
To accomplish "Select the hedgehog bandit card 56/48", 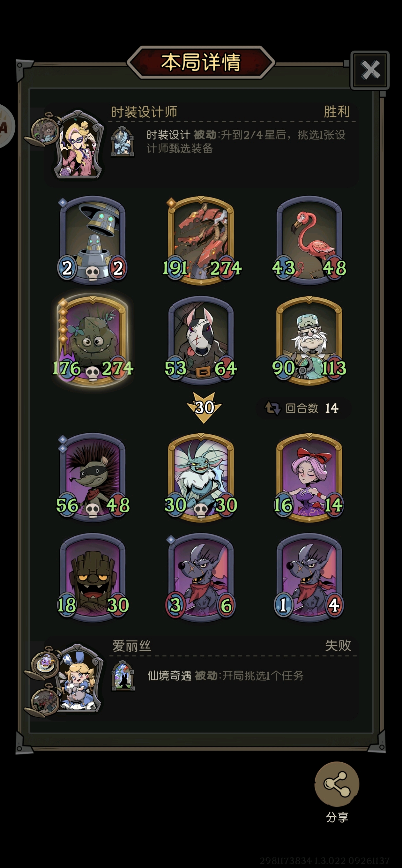I will click(93, 477).
